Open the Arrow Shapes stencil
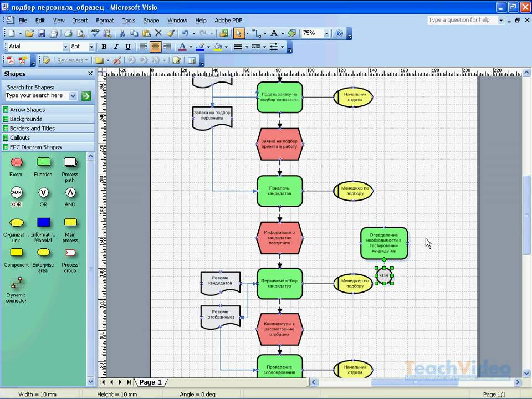 [48, 110]
